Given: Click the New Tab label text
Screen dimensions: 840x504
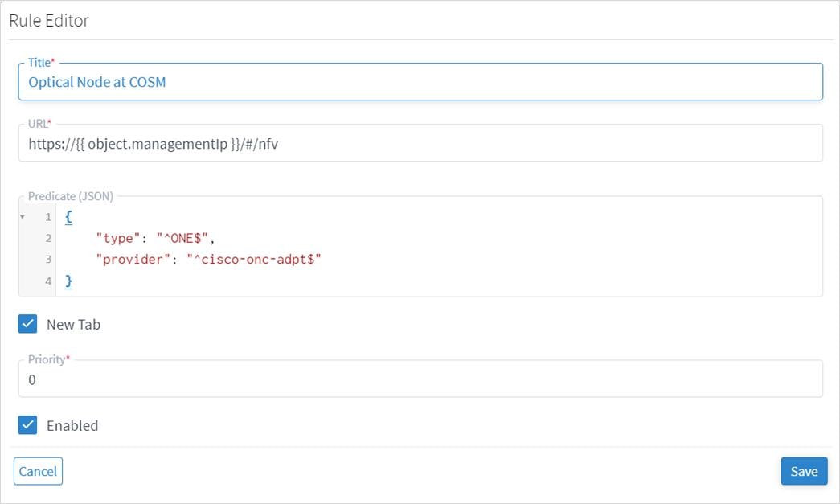Looking at the screenshot, I should point(73,325).
